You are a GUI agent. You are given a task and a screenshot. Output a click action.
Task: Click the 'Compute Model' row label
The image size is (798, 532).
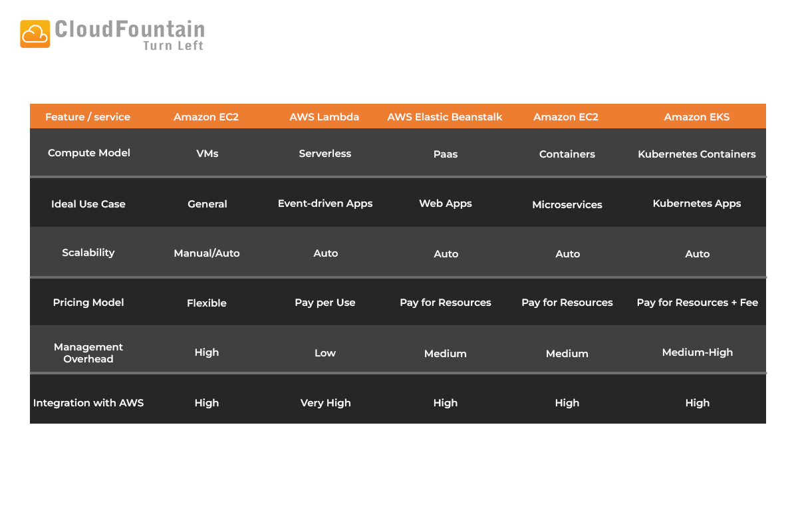(88, 152)
